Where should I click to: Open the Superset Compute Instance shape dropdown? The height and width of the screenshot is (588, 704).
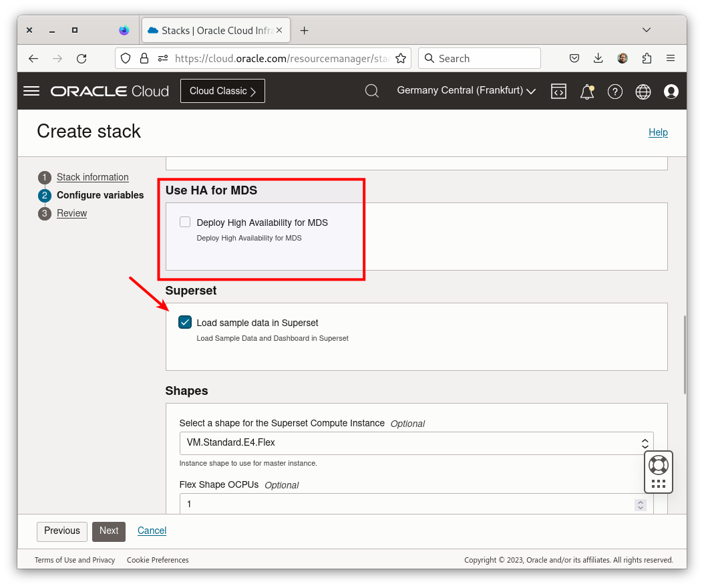coord(645,442)
